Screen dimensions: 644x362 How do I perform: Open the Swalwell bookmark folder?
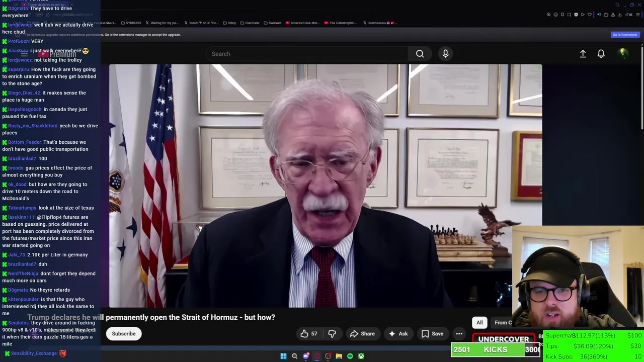pyautogui.click(x=272, y=23)
